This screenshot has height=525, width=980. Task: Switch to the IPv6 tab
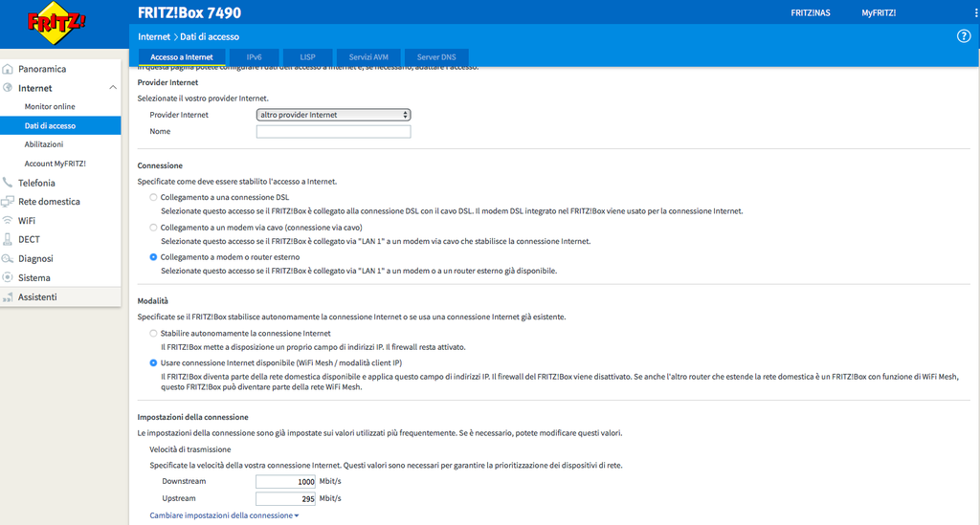254,56
